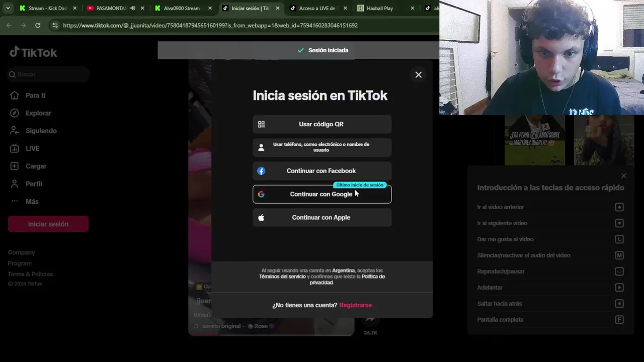The height and width of the screenshot is (362, 644).
Task: Click the sidebar Iniciar sesión button
Action: [48, 224]
